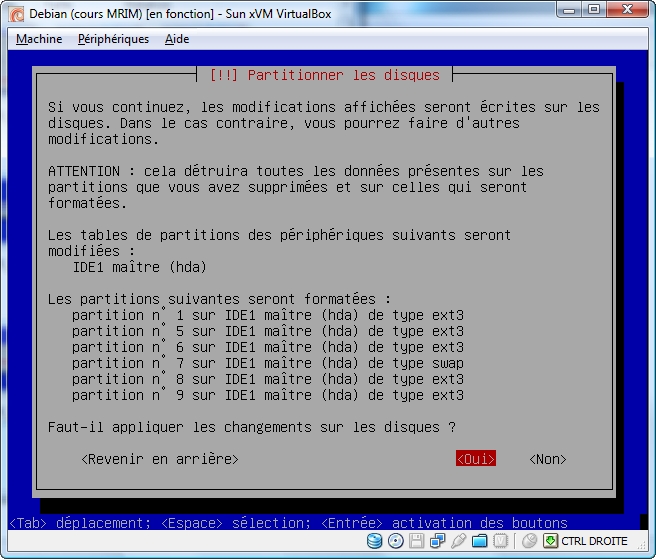Minimize the VirtualBox window
The width and height of the screenshot is (656, 559).
(x=569, y=10)
